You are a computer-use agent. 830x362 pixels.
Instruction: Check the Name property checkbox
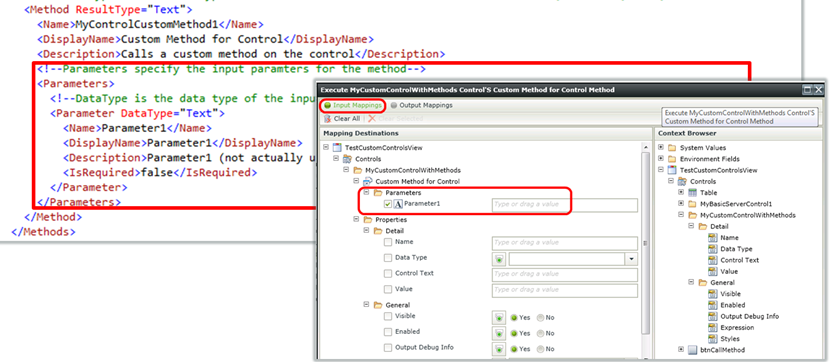tap(388, 242)
